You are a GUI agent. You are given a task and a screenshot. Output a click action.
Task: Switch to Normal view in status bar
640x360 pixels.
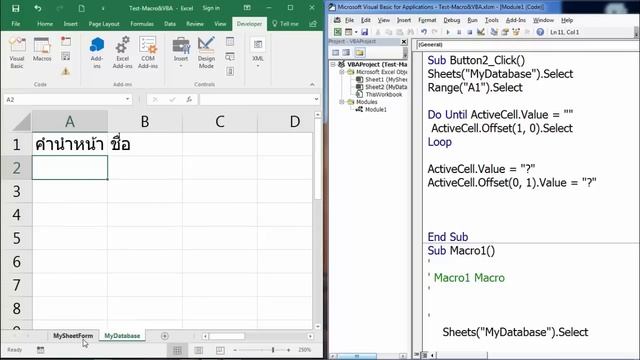(x=178, y=350)
